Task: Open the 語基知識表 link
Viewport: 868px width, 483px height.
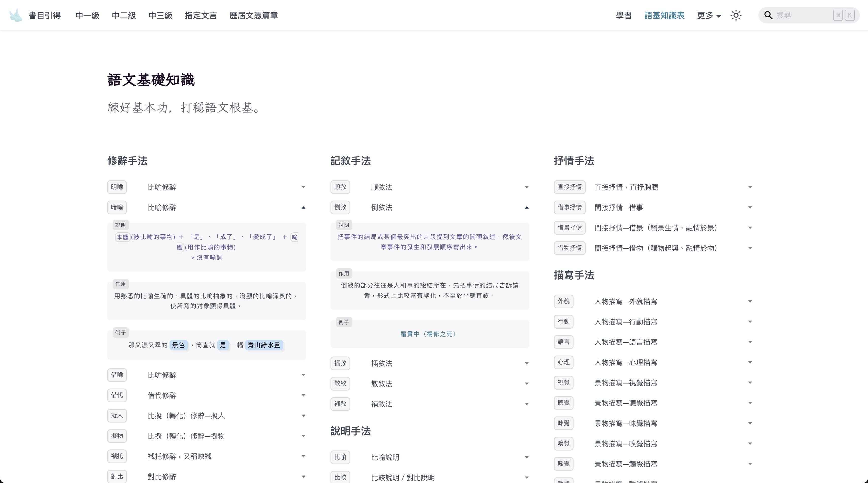Action: pyautogui.click(x=664, y=15)
